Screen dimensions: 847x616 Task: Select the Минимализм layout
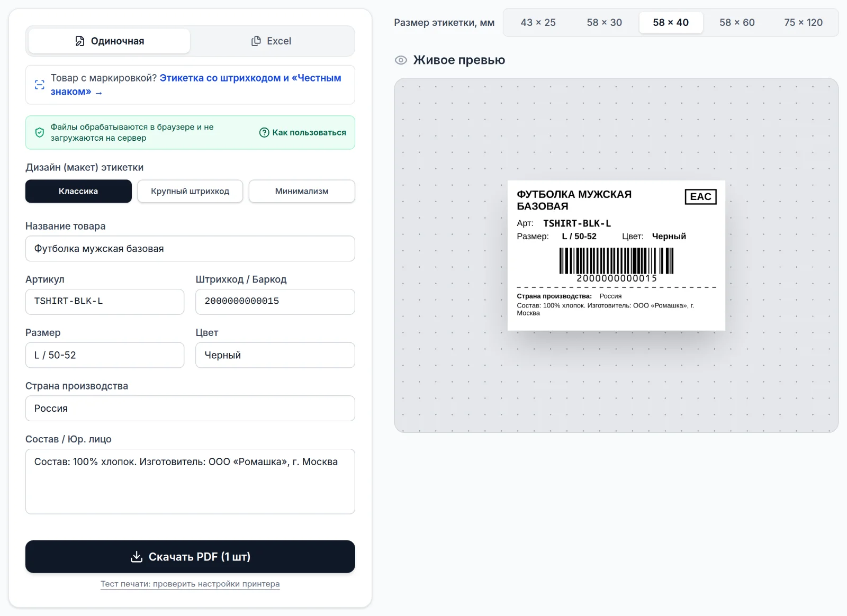pos(302,191)
